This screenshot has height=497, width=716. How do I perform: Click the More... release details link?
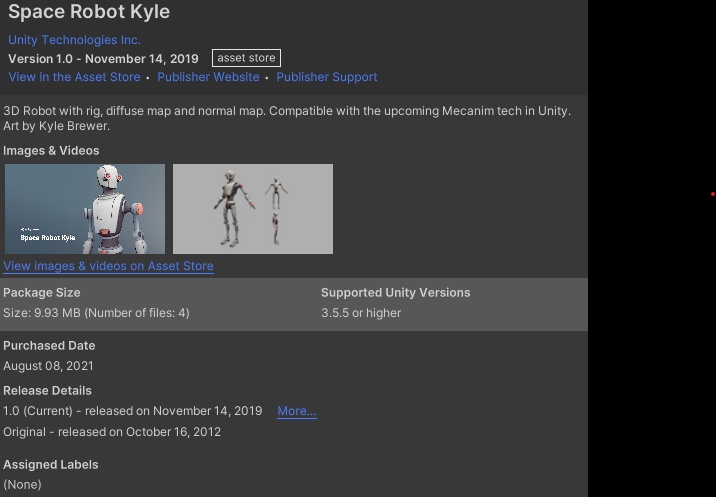297,411
